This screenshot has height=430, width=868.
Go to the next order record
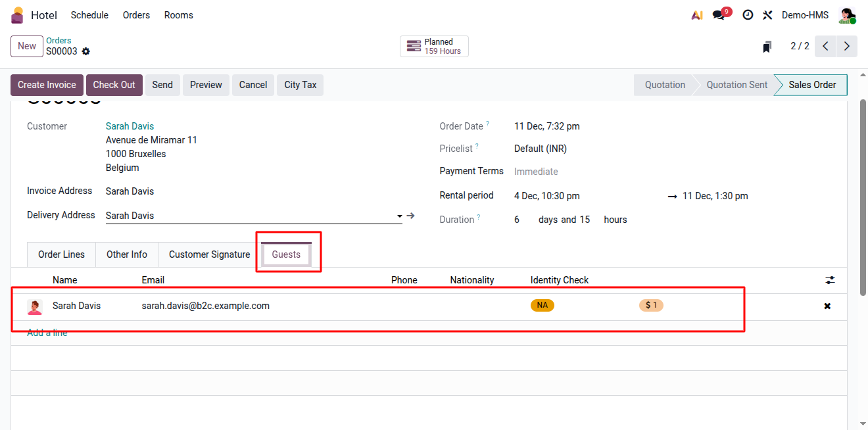(846, 47)
